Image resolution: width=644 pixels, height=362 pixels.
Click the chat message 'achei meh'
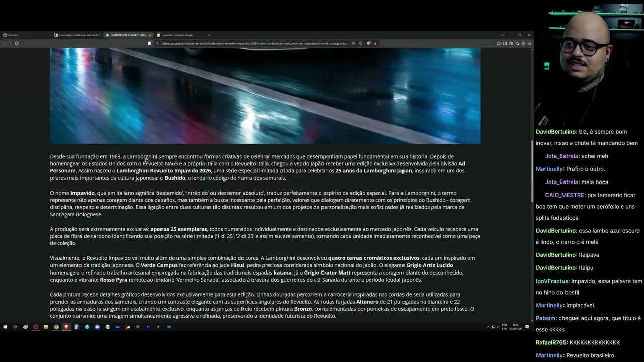(x=595, y=156)
